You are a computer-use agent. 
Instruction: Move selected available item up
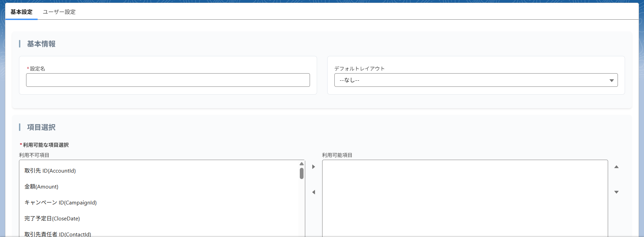616,167
